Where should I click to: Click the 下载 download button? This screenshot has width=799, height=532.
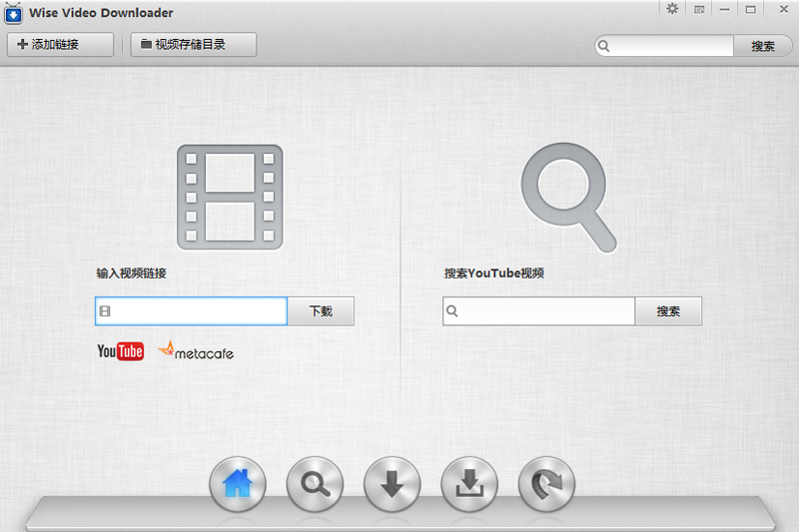(x=321, y=311)
